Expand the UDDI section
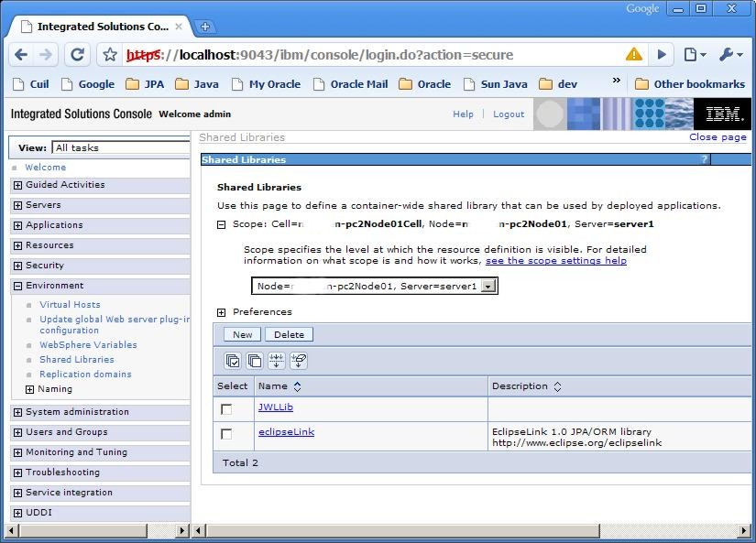This screenshot has height=543, width=756. click(17, 513)
